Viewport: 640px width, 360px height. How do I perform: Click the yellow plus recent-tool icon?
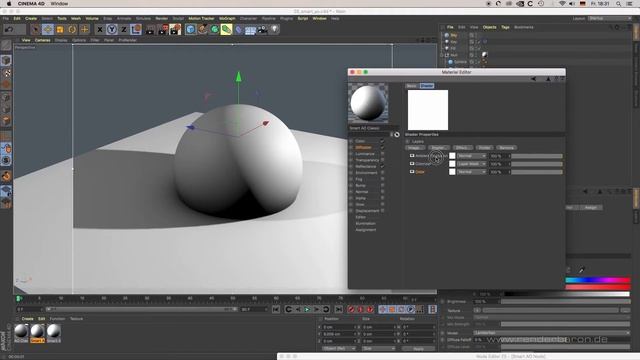point(84,29)
